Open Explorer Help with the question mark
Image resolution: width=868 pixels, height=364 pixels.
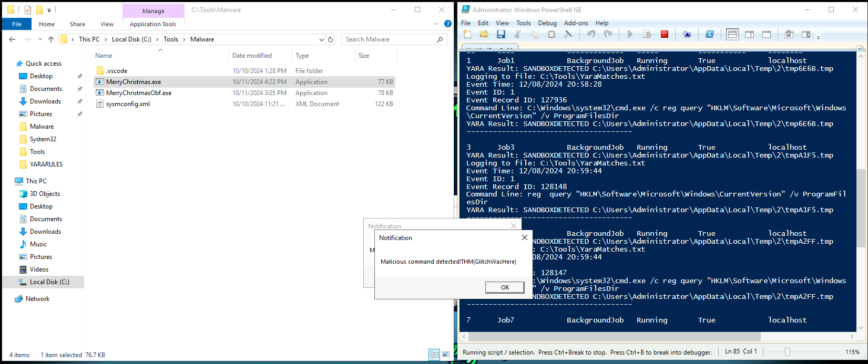coord(448,24)
